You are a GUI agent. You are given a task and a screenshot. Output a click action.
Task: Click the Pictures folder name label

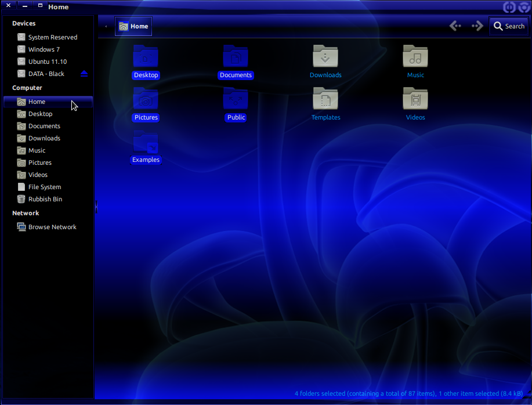(x=146, y=117)
